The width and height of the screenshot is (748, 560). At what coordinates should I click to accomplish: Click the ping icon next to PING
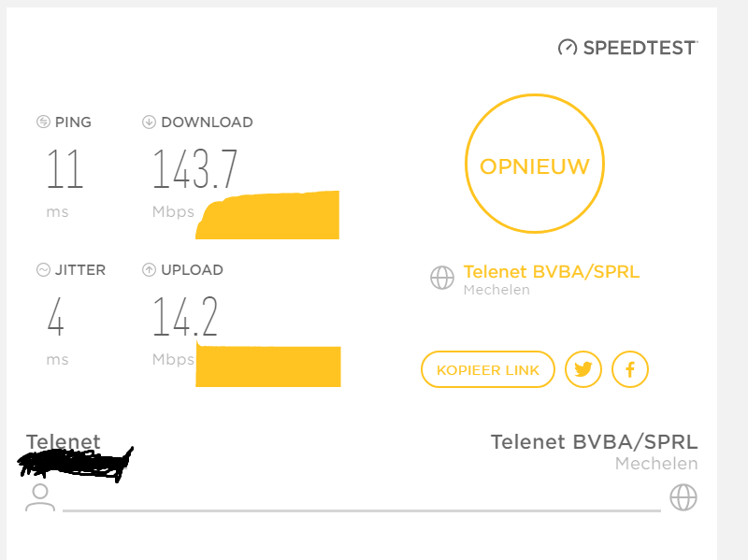(x=43, y=122)
